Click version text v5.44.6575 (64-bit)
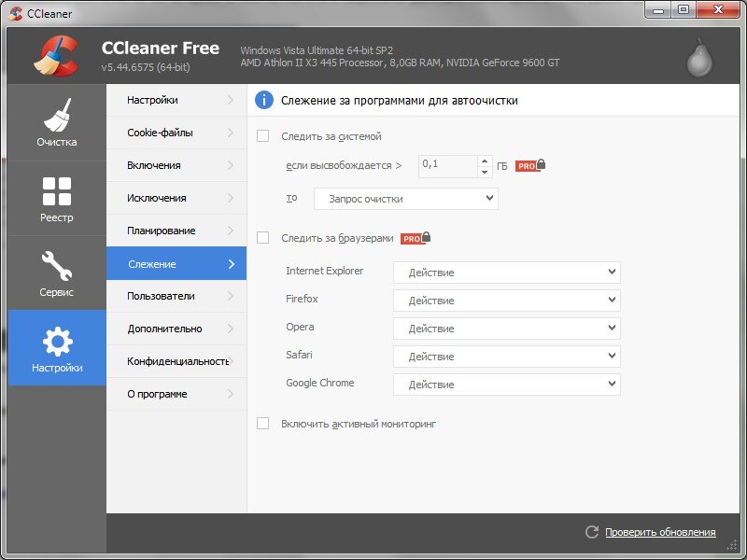The height and width of the screenshot is (560, 747). pyautogui.click(x=146, y=67)
